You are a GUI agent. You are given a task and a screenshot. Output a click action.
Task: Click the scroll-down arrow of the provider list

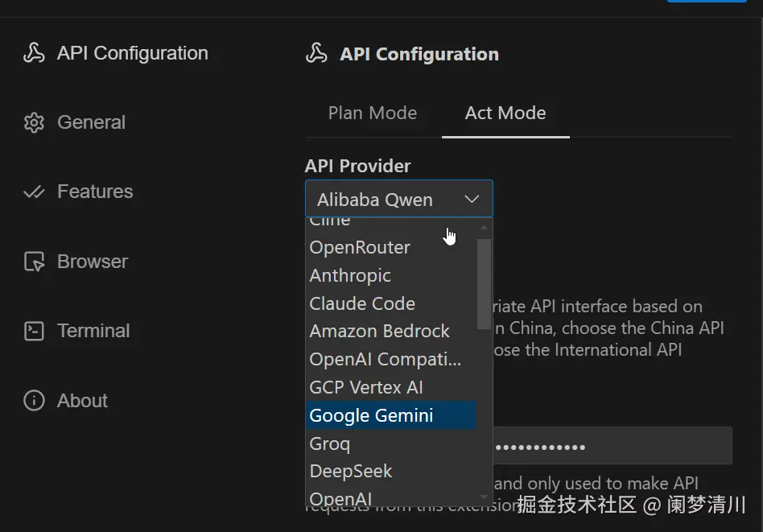[x=484, y=497]
